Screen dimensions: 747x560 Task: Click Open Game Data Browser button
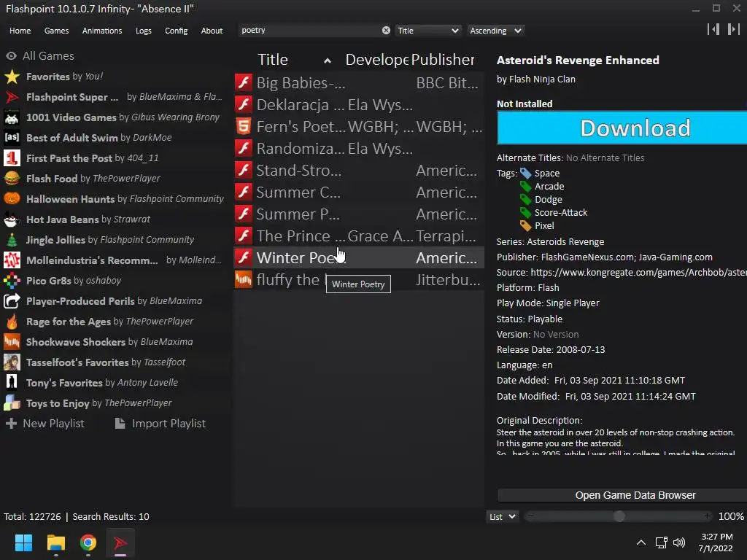point(622,495)
